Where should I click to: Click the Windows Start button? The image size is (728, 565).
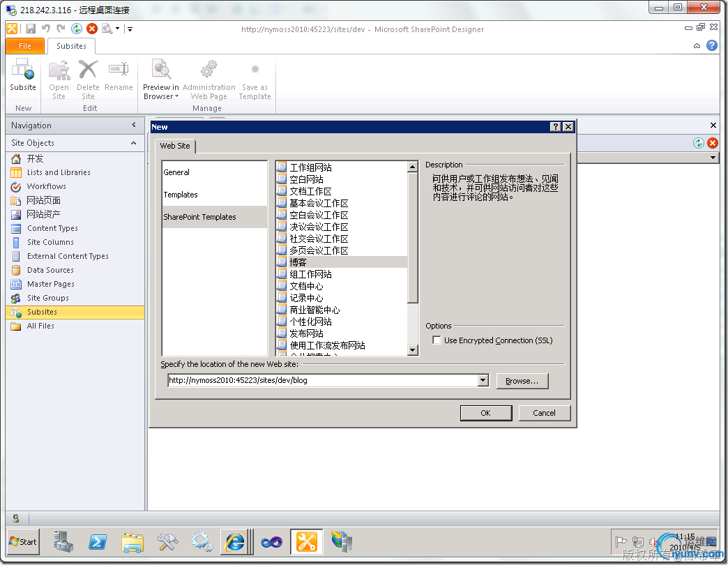(23, 542)
